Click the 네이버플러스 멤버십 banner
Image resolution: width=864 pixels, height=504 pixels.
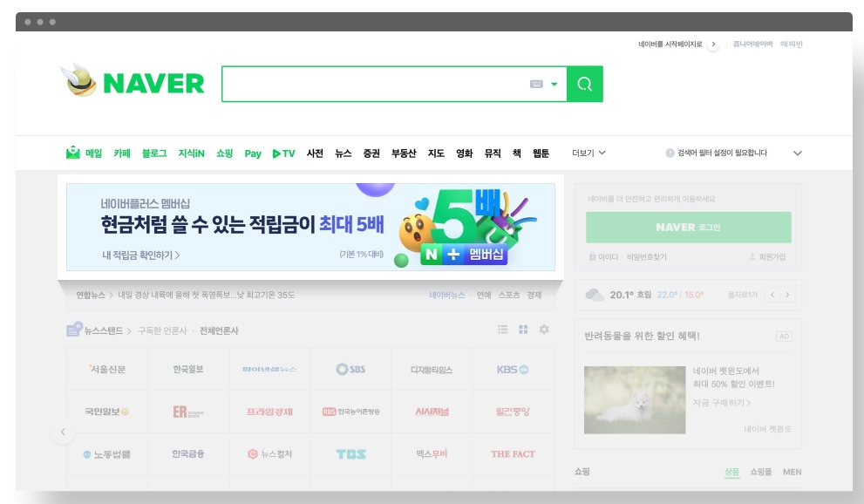click(310, 227)
